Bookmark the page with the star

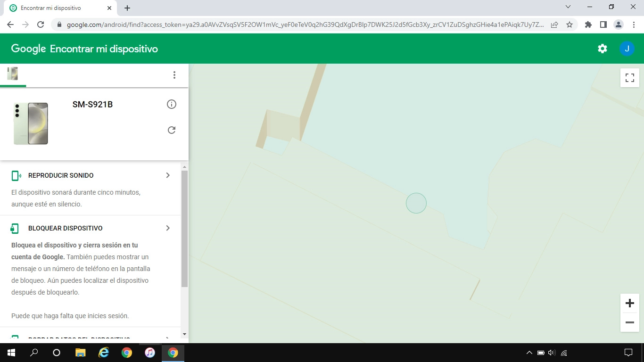point(570,24)
